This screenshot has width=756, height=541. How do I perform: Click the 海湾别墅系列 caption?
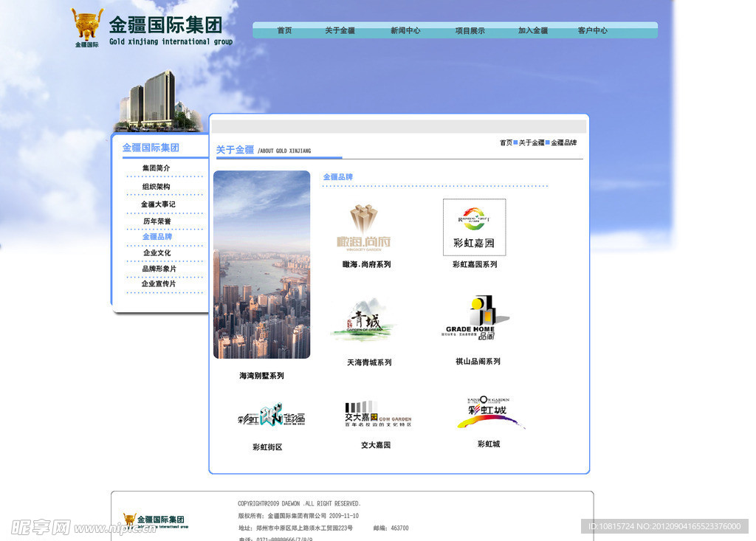pos(261,376)
